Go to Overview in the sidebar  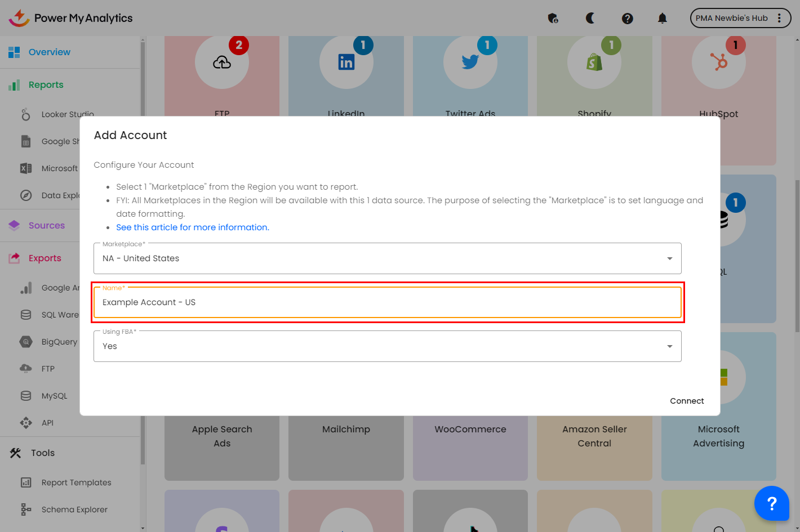[x=50, y=52]
